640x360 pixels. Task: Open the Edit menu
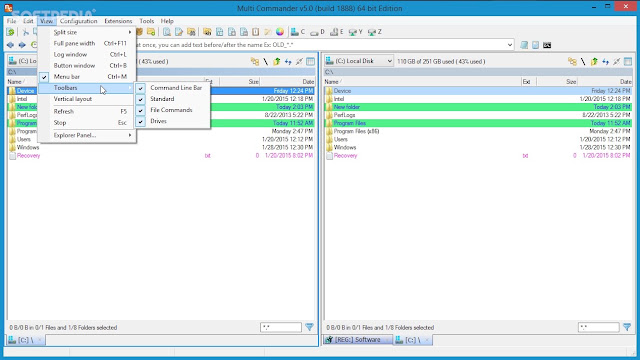(28, 21)
